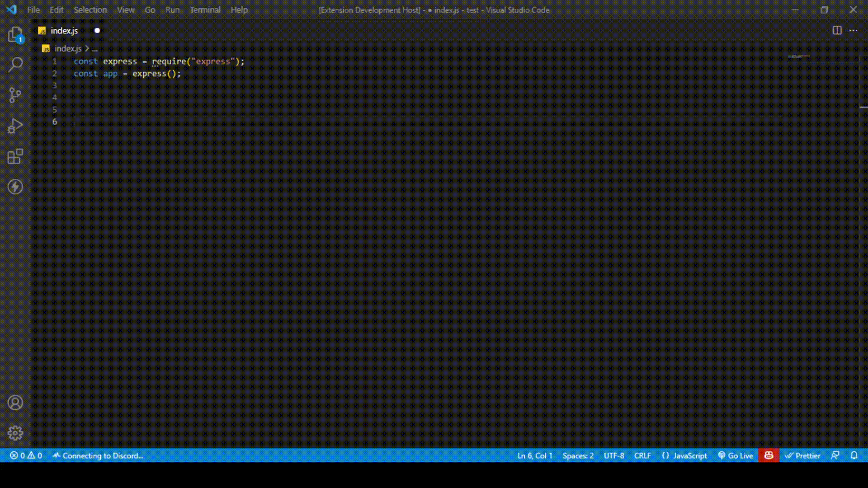868x488 pixels.
Task: Select the index.js editor tab
Action: (x=64, y=31)
